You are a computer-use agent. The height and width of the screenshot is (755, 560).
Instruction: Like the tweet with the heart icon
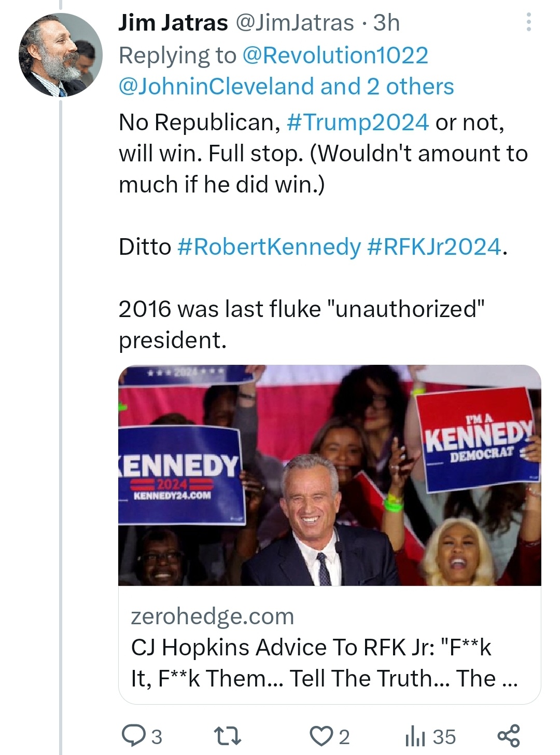pyautogui.click(x=321, y=735)
